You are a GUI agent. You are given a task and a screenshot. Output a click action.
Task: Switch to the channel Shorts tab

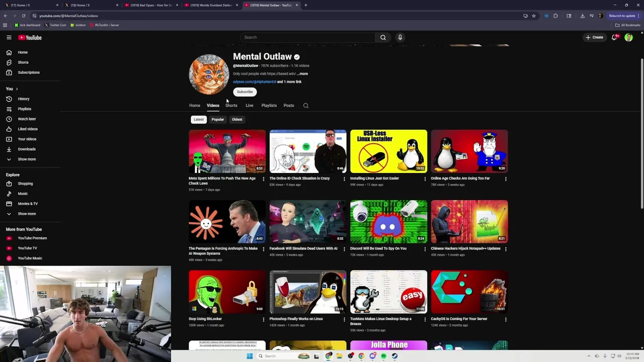pos(231,106)
